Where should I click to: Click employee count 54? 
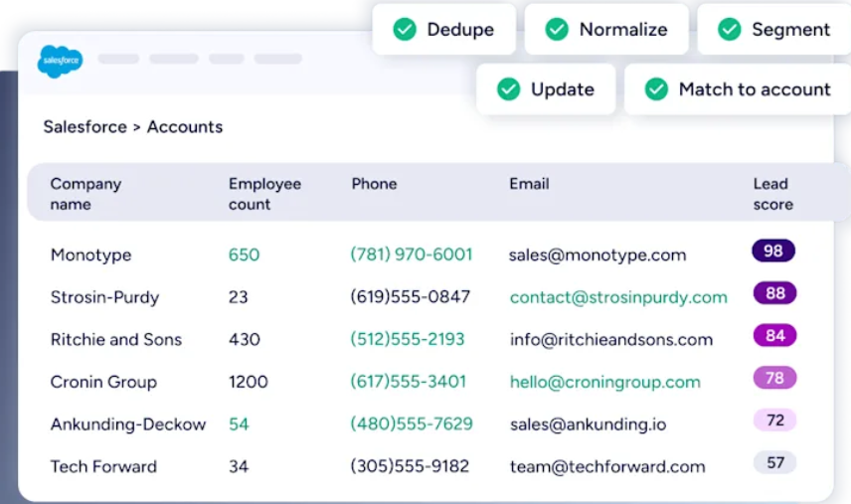click(239, 424)
